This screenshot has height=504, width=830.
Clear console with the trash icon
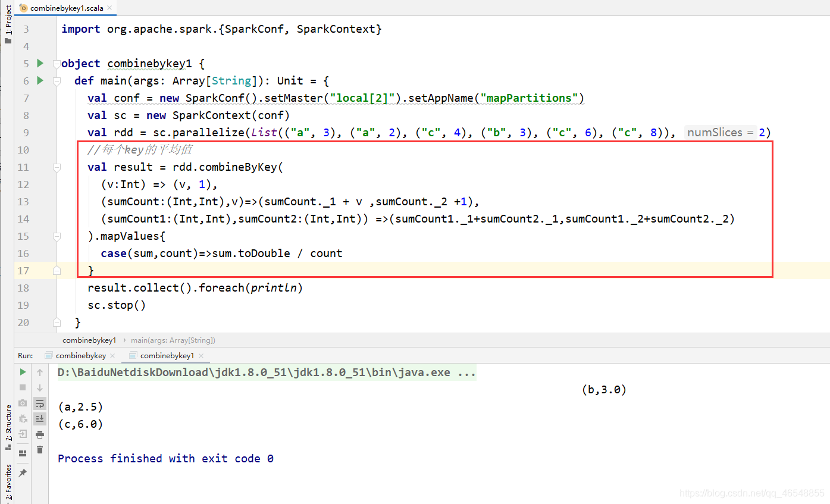pos(40,449)
